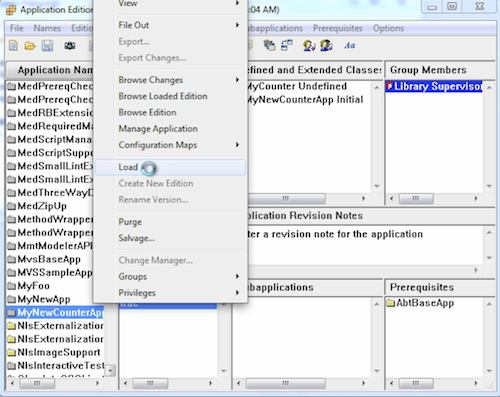Open the Names menu
This screenshot has width=500, height=397.
[x=47, y=28]
